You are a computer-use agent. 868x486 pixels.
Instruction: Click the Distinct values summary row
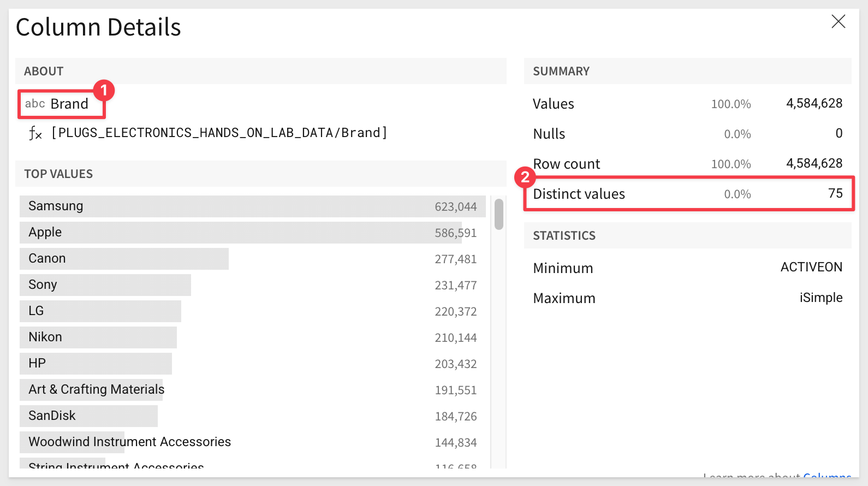689,194
